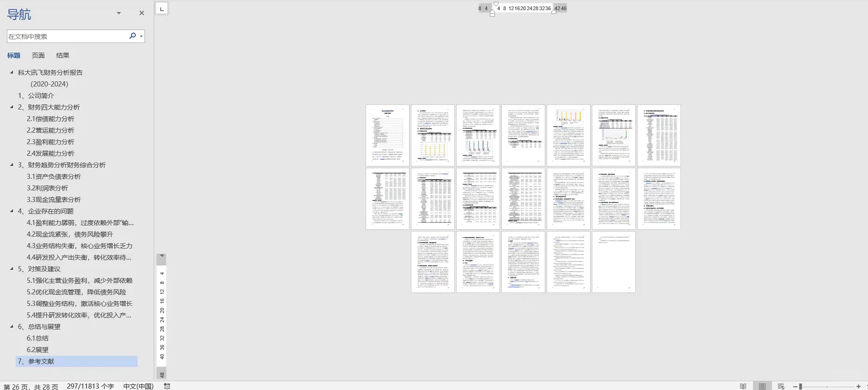868x390 pixels.
Task: Select the 7、参考文献 heading
Action: pyautogui.click(x=77, y=361)
